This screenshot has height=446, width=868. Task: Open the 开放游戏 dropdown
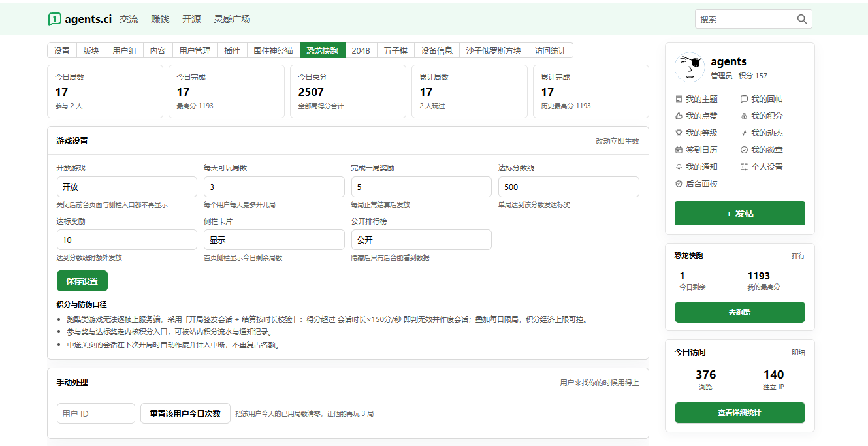(127, 187)
